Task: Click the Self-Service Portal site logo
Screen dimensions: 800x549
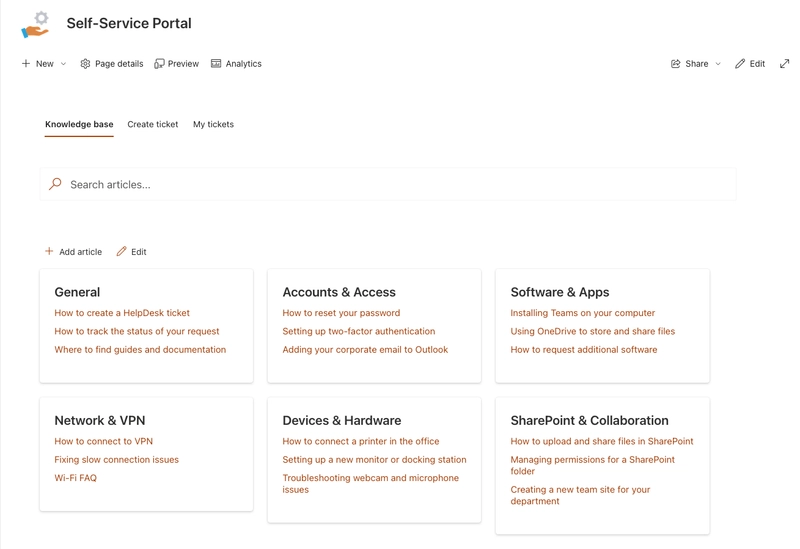Action: coord(35,24)
